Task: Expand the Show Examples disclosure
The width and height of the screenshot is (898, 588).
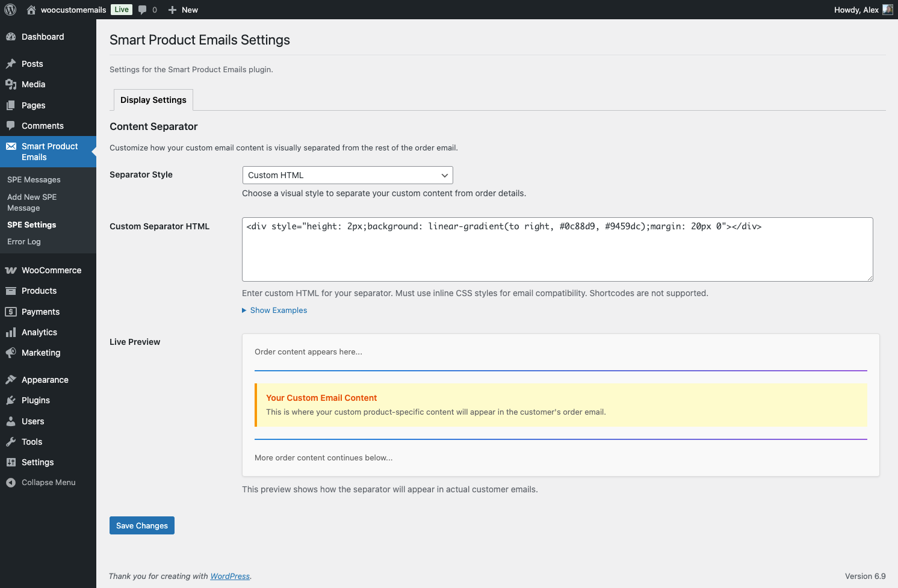Action: 278,311
